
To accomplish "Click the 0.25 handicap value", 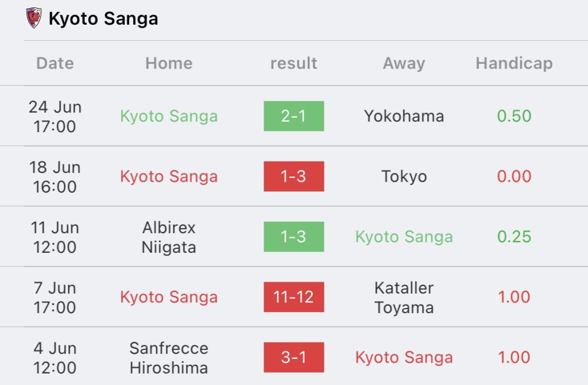I will (514, 237).
